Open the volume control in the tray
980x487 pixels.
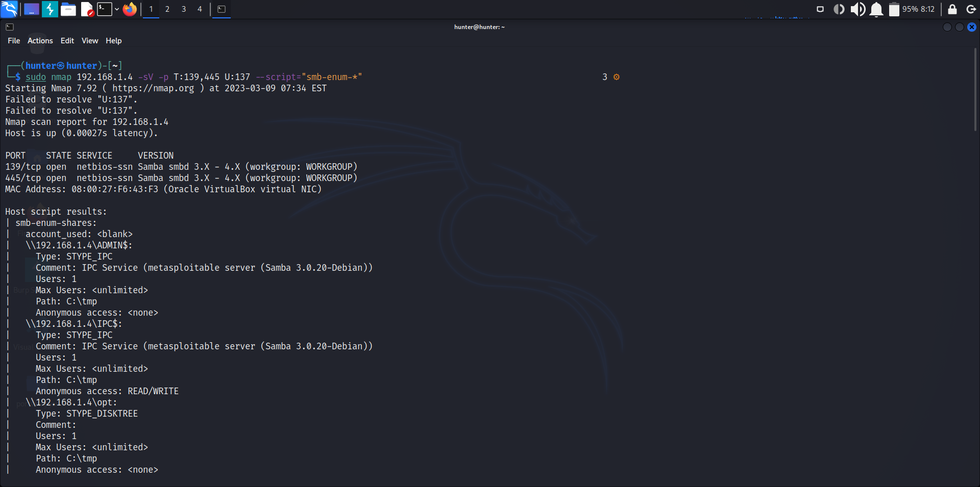click(857, 9)
